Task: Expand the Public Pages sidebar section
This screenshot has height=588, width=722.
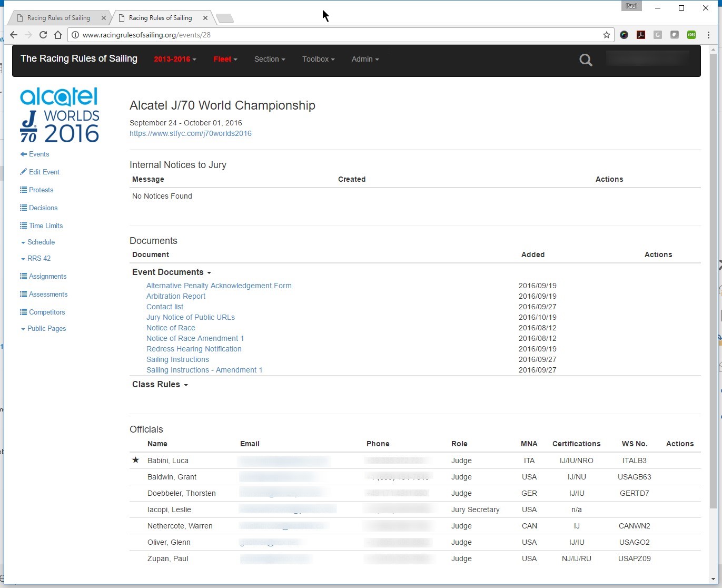Action: pos(43,328)
